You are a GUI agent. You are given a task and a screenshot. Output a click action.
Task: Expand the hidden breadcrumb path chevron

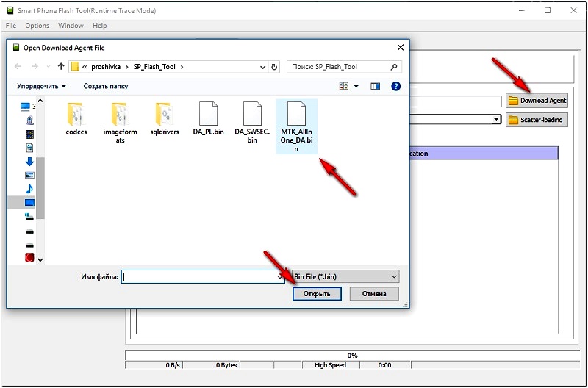(85, 67)
